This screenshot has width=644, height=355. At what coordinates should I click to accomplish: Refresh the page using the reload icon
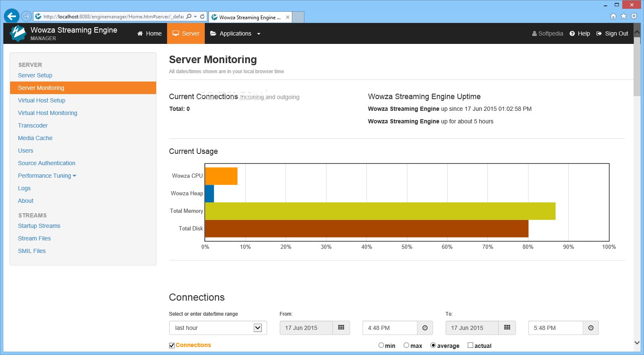202,17
